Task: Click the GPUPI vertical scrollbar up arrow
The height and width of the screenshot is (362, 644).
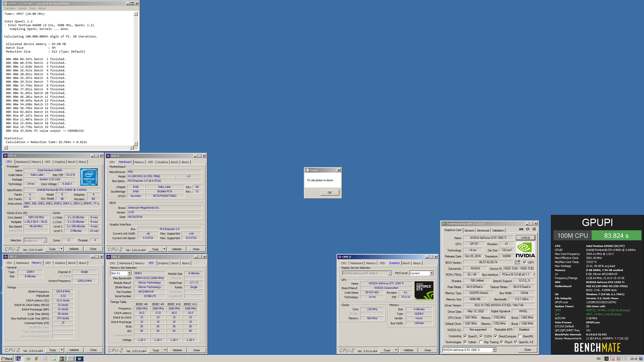Action: click(136, 14)
